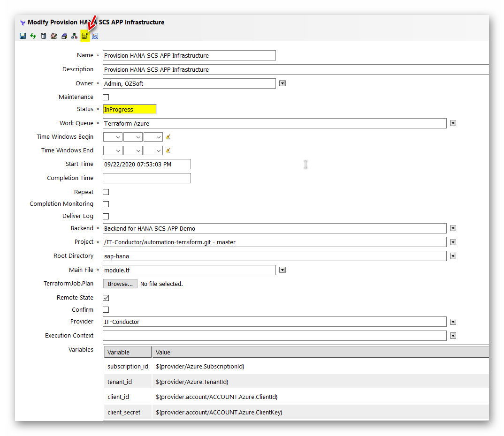The height and width of the screenshot is (436, 504).
Task: Clear Time Windows Begin with broom icon
Action: coord(168,137)
